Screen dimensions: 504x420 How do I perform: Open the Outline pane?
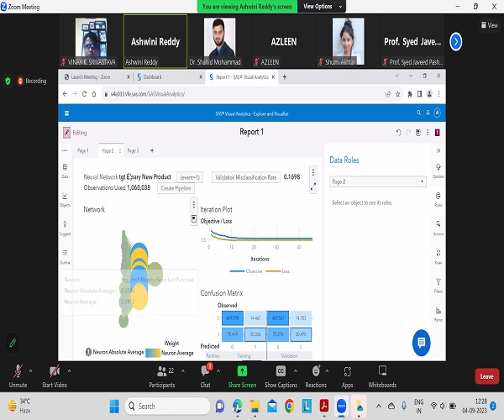coord(65,257)
